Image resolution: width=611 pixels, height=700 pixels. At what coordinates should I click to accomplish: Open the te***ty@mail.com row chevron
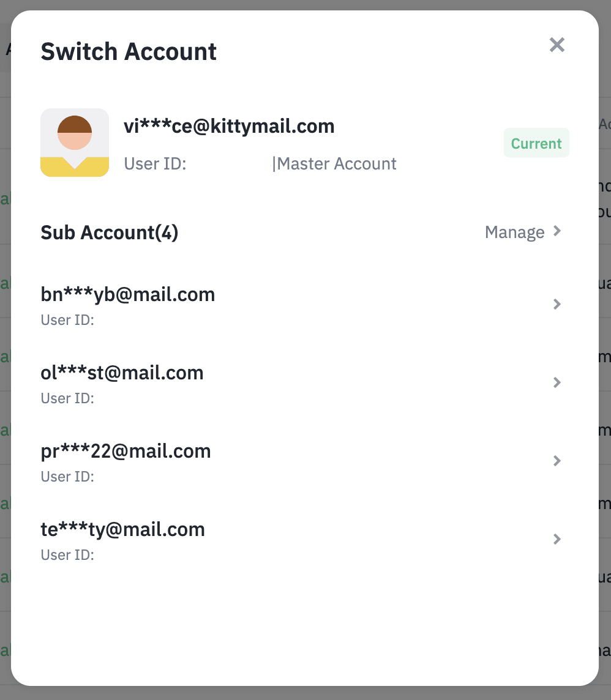(557, 539)
